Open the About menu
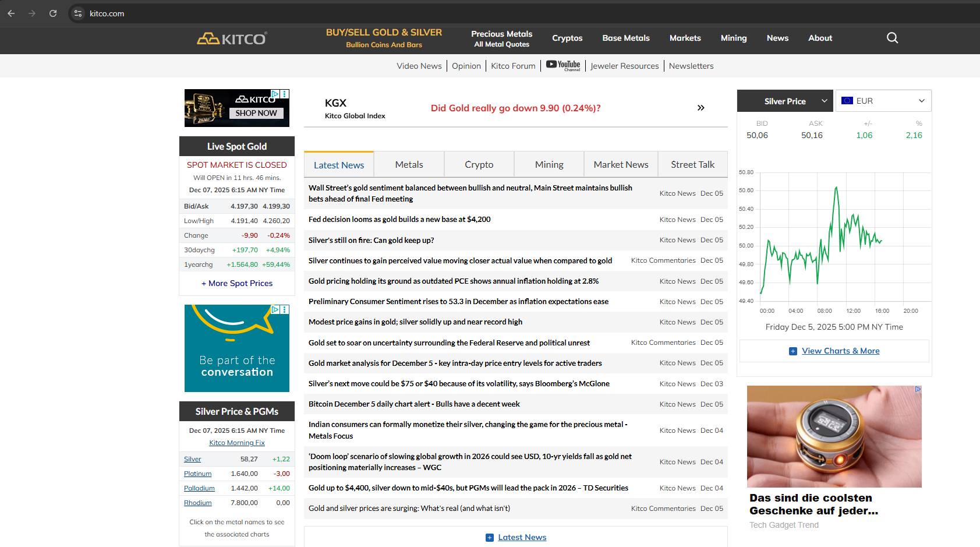The image size is (980, 547). pos(820,38)
